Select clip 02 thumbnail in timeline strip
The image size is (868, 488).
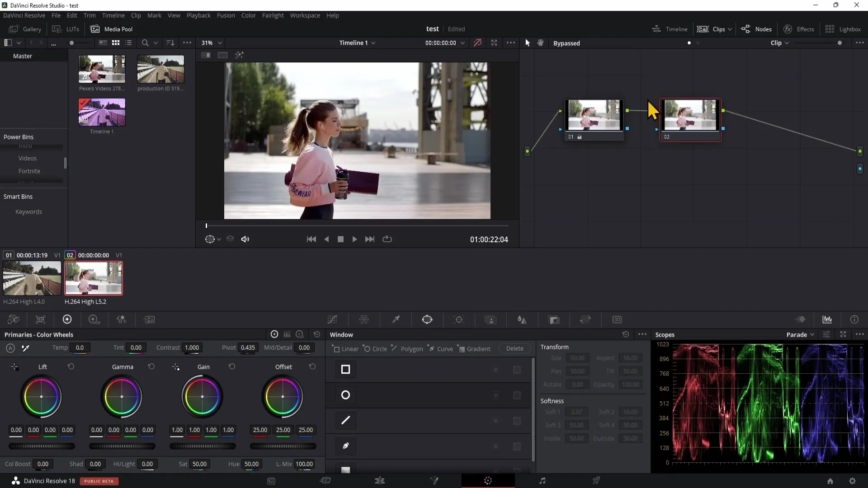click(x=94, y=278)
